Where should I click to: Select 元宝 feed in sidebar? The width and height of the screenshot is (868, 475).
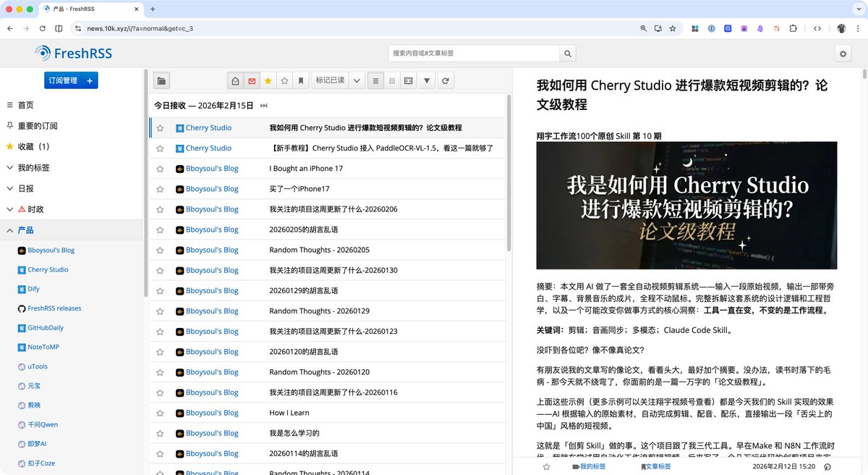[x=34, y=386]
